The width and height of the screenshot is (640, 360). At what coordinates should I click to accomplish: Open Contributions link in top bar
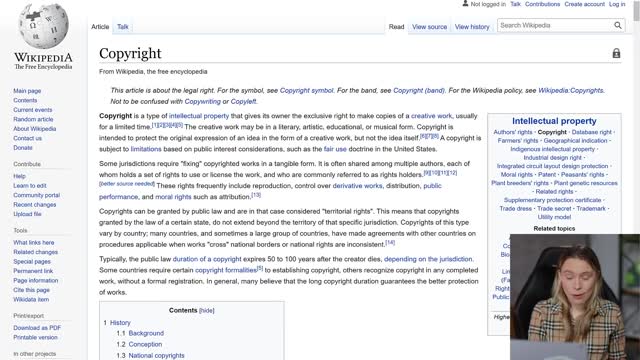click(x=542, y=4)
